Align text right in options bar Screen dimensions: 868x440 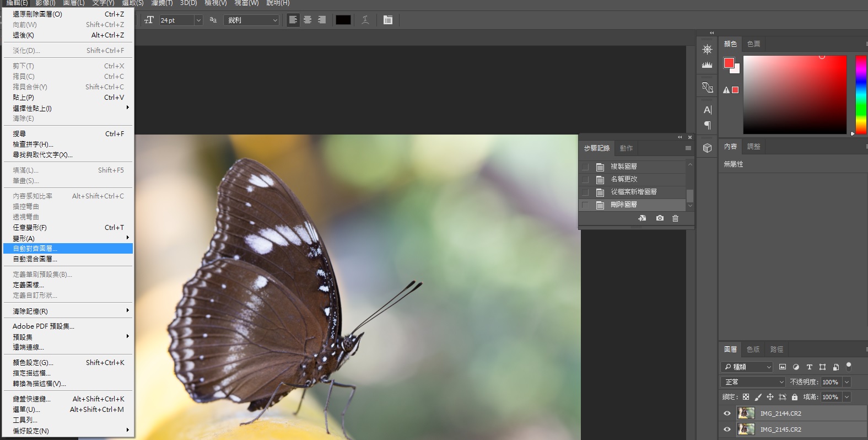pyautogui.click(x=322, y=20)
